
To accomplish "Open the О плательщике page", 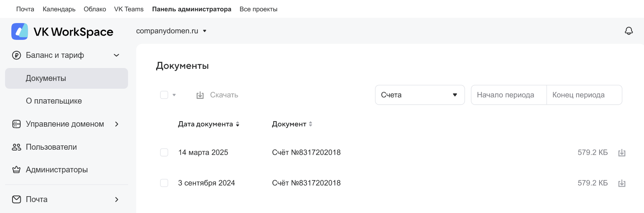I will coord(54,101).
